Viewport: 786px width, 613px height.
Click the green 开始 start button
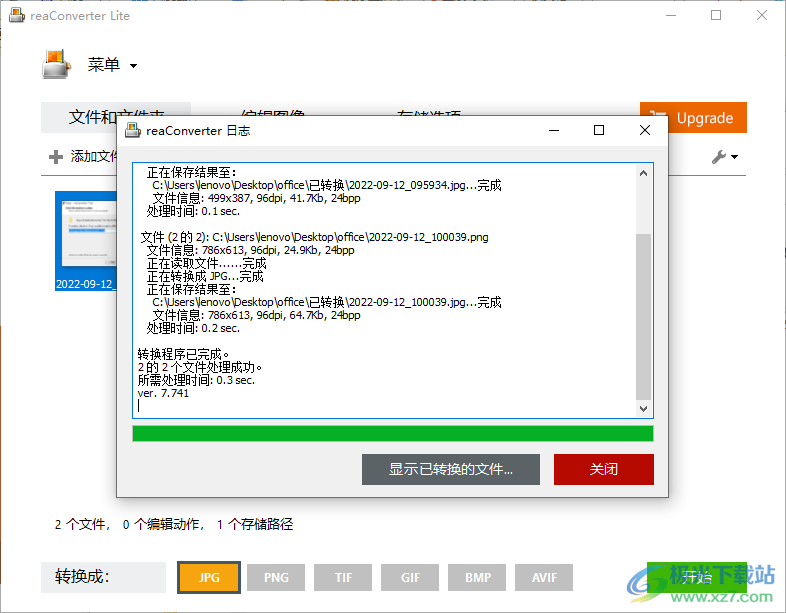click(x=697, y=577)
